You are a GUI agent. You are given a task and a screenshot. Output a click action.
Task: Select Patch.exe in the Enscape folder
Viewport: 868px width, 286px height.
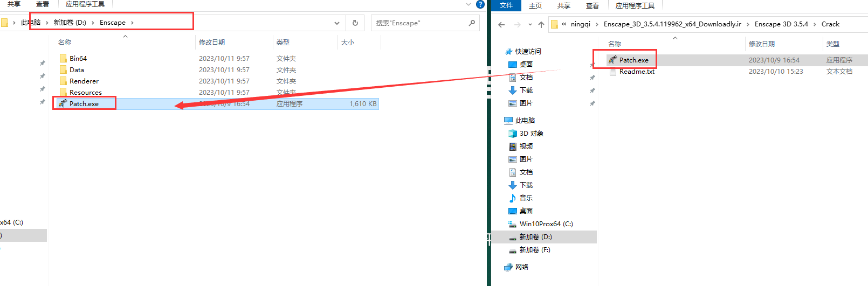click(x=84, y=103)
